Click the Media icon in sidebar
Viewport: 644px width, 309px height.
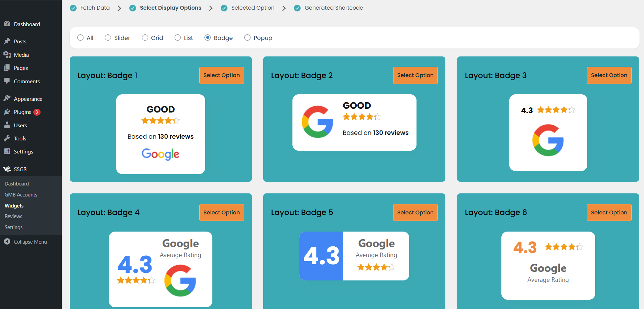pyautogui.click(x=7, y=55)
